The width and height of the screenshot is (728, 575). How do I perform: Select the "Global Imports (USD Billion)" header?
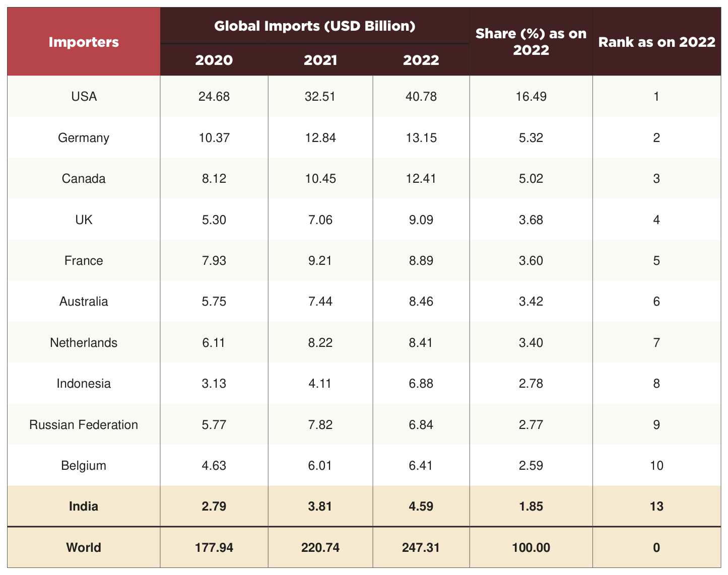315,26
